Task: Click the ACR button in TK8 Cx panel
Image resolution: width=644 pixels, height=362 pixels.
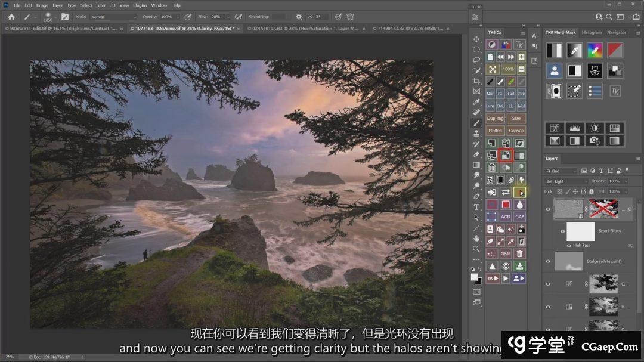Action: 506,216
